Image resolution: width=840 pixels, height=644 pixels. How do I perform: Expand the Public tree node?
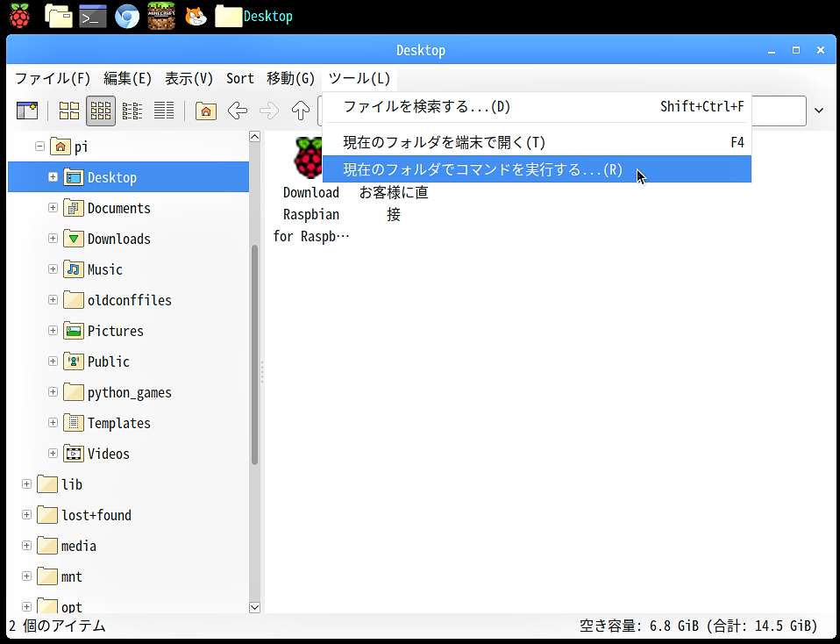53,361
